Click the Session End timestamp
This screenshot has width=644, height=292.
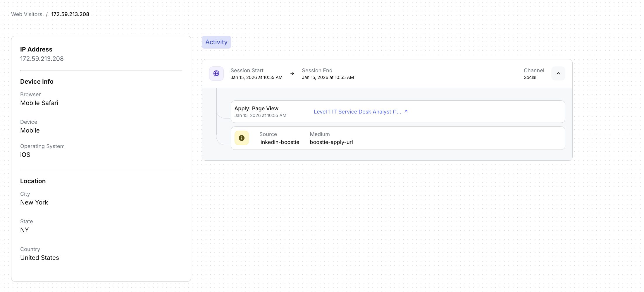coord(328,78)
